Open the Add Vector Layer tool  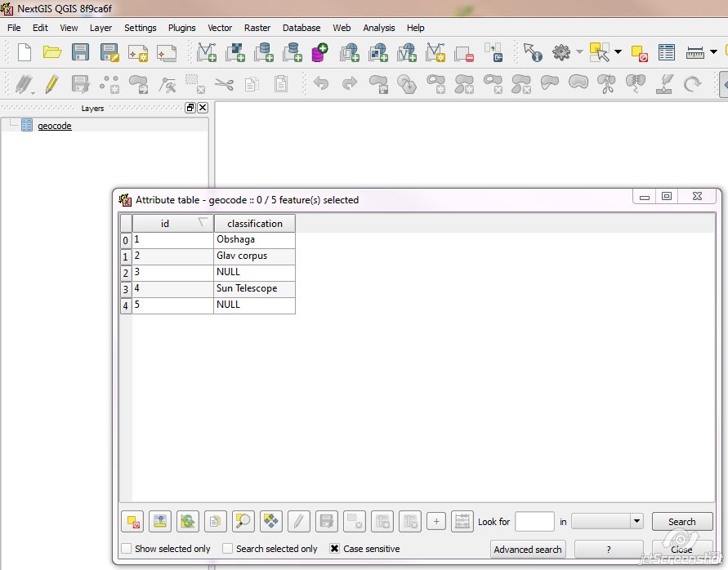[x=207, y=52]
